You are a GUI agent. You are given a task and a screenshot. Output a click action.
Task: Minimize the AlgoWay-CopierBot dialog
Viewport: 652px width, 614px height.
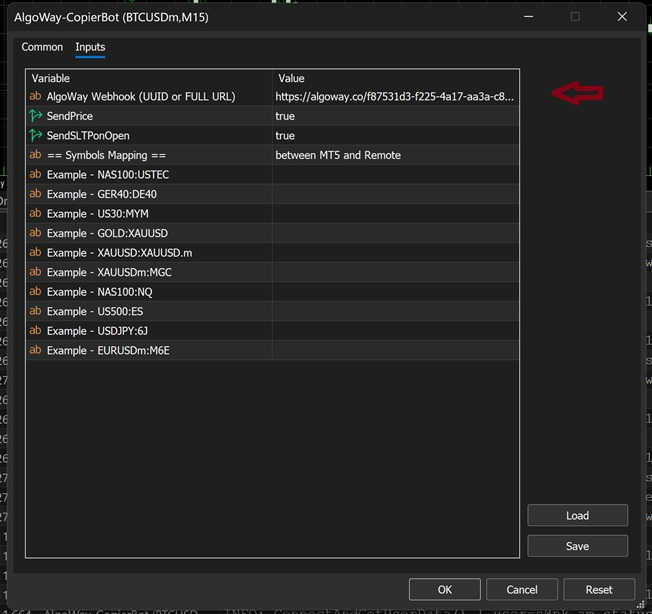(529, 17)
